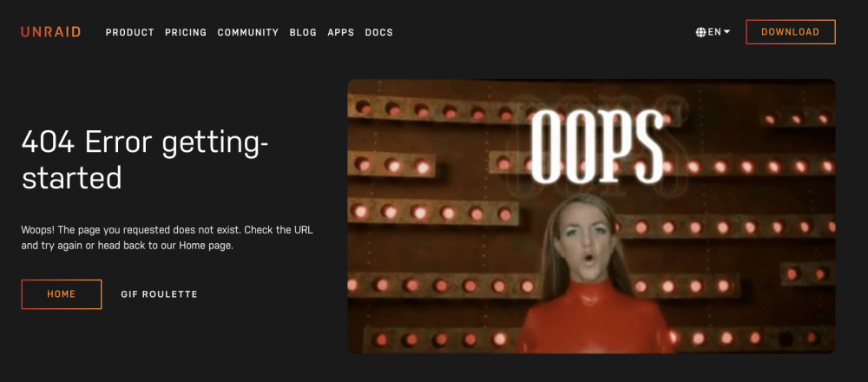The image size is (868, 382).
Task: Click the 'Woops! The page you requested' text
Action: tap(168, 238)
